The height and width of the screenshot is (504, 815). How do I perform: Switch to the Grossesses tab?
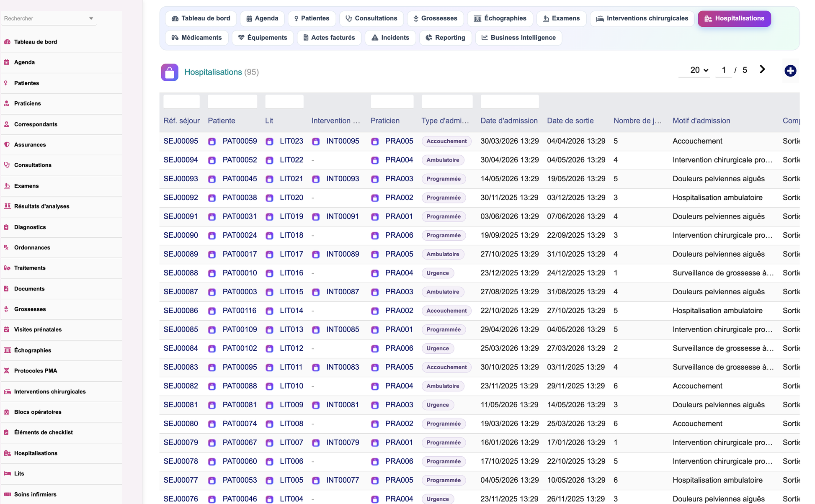point(435,18)
